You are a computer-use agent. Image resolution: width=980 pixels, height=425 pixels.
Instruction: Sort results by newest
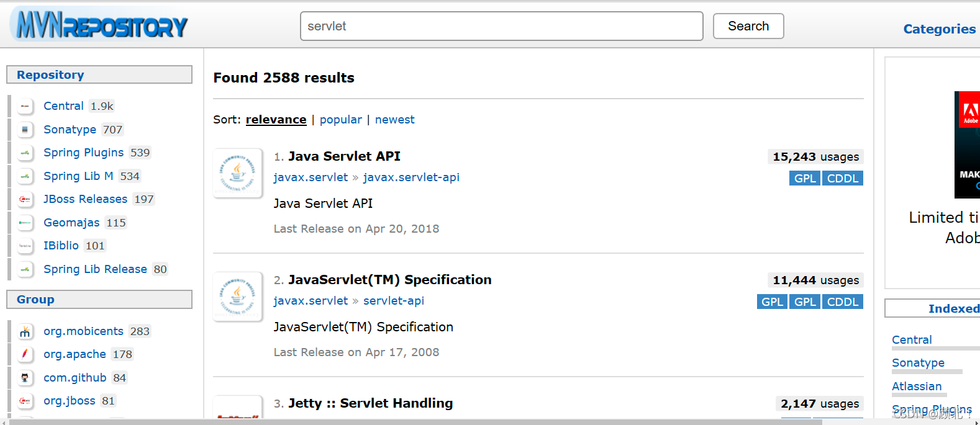(x=395, y=120)
